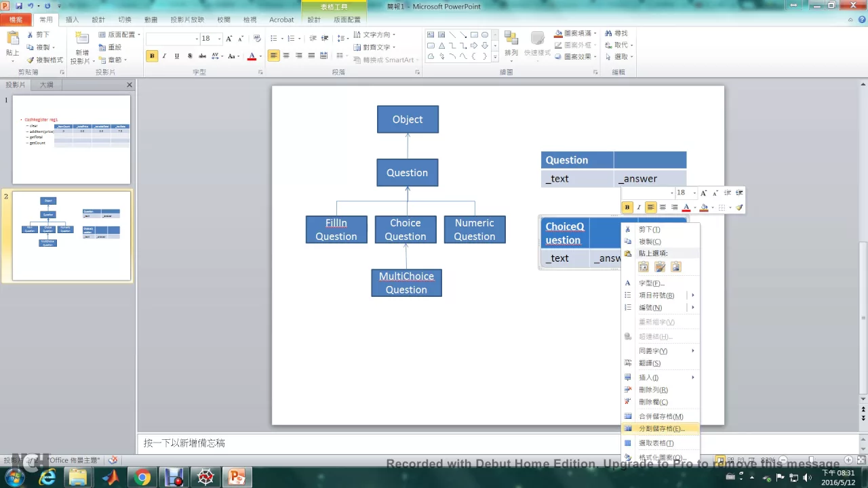Toggle Italic in the ribbon Font group
Image resolution: width=868 pixels, height=488 pixels.
pyautogui.click(x=165, y=56)
